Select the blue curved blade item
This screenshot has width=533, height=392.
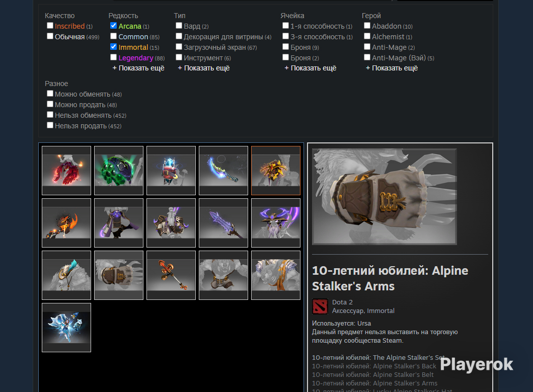pos(223,170)
